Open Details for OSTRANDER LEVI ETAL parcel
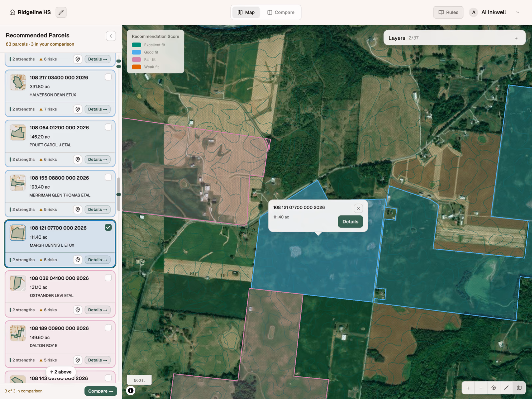Screen dimensions: 532x399 click(97, 310)
